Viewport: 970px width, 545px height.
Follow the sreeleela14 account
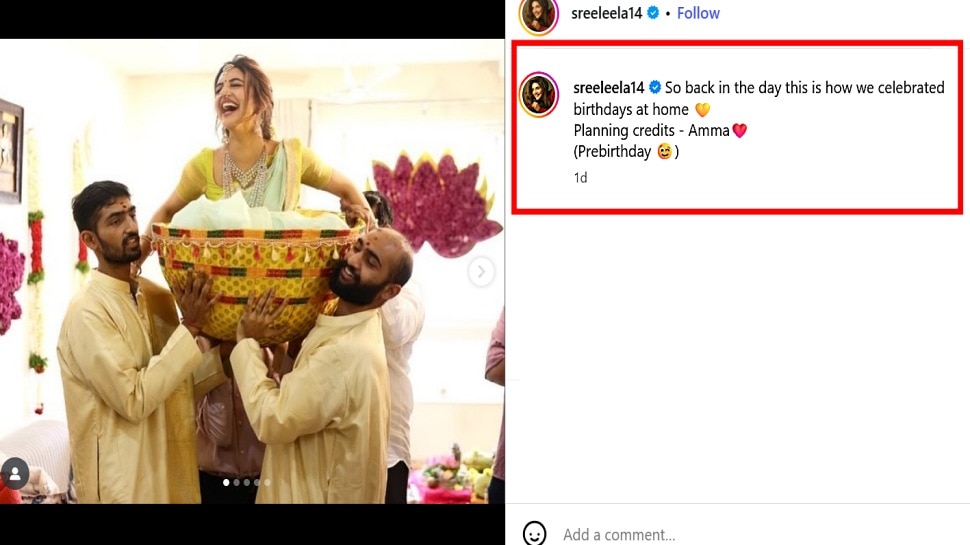698,13
